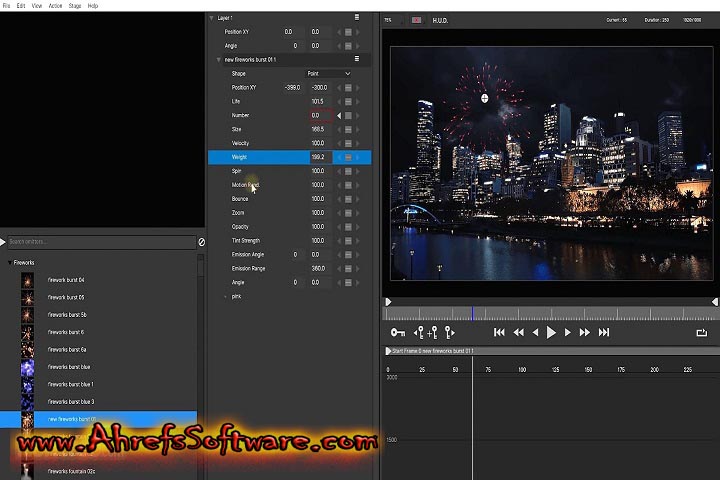Image resolution: width=720 pixels, height=480 pixels.
Task: Open the stage zoom percentage dropdown
Action: pyautogui.click(x=394, y=20)
